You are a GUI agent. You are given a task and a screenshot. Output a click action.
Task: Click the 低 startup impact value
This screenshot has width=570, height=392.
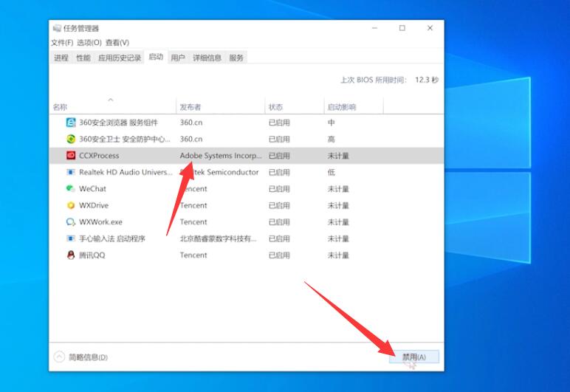331,172
